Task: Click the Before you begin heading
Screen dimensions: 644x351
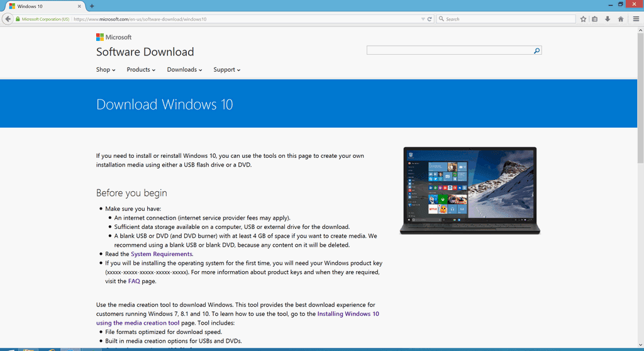Action: [x=131, y=192]
